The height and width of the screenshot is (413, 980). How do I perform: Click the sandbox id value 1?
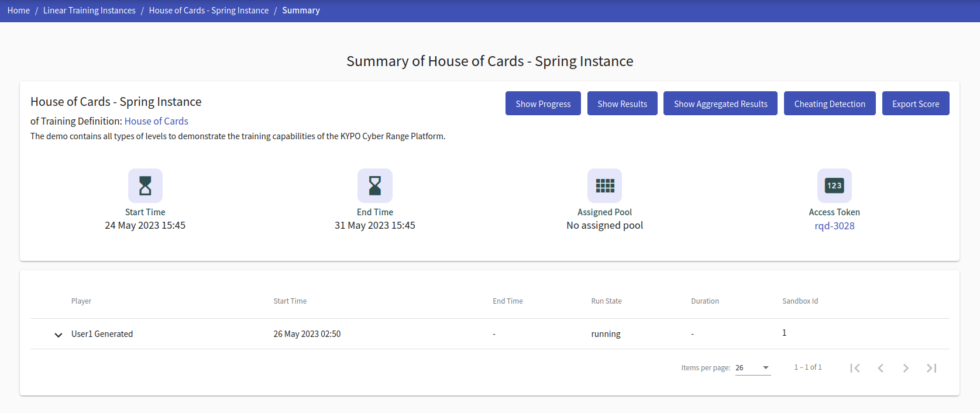[x=785, y=333]
